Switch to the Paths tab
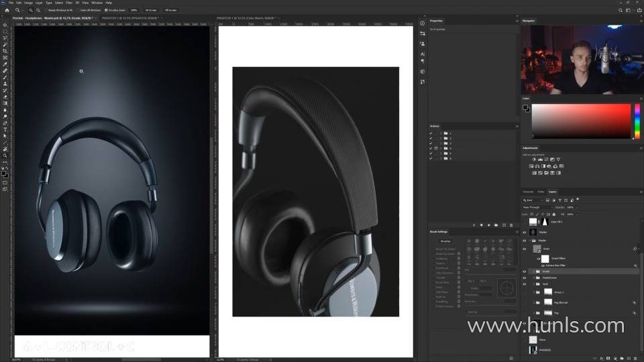This screenshot has height=362, width=644. click(x=541, y=192)
